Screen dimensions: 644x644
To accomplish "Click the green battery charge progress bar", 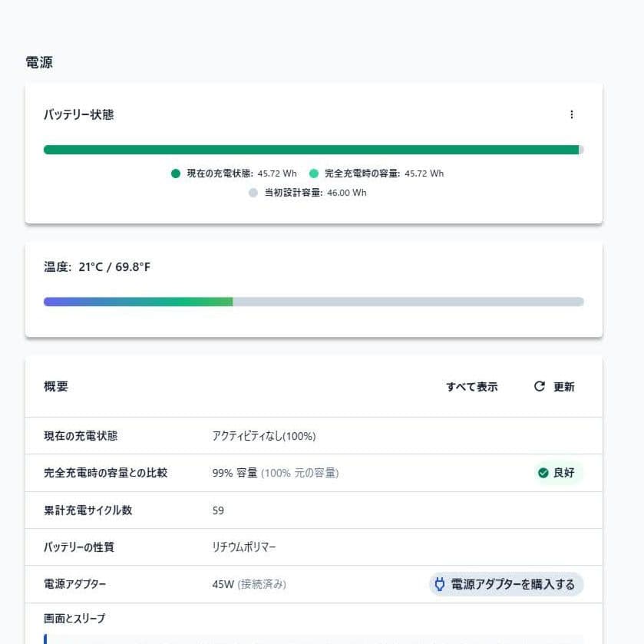I will 311,150.
